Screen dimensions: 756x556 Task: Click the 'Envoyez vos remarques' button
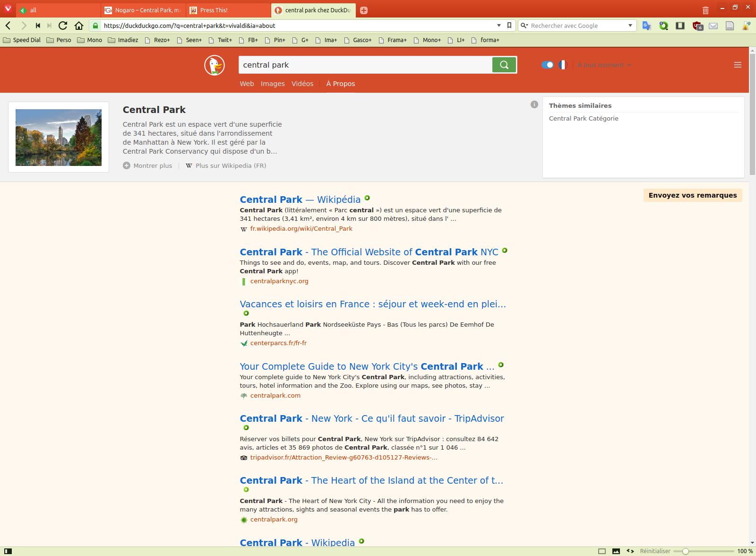click(693, 195)
